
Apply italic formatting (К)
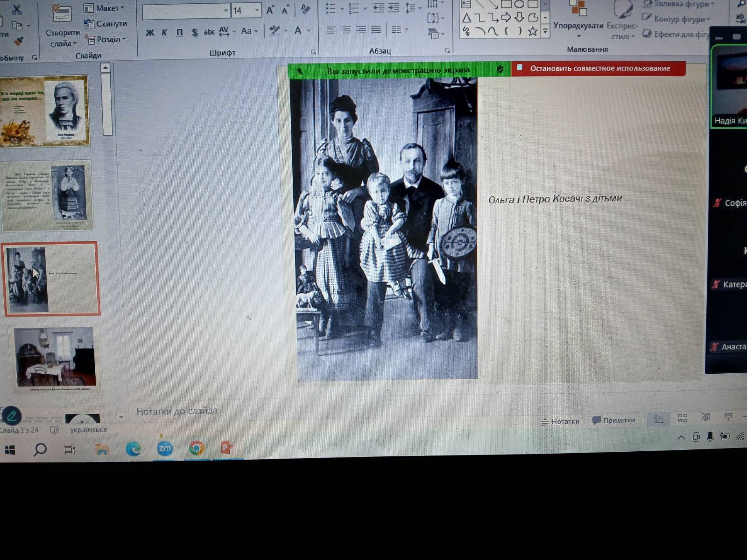(x=164, y=32)
